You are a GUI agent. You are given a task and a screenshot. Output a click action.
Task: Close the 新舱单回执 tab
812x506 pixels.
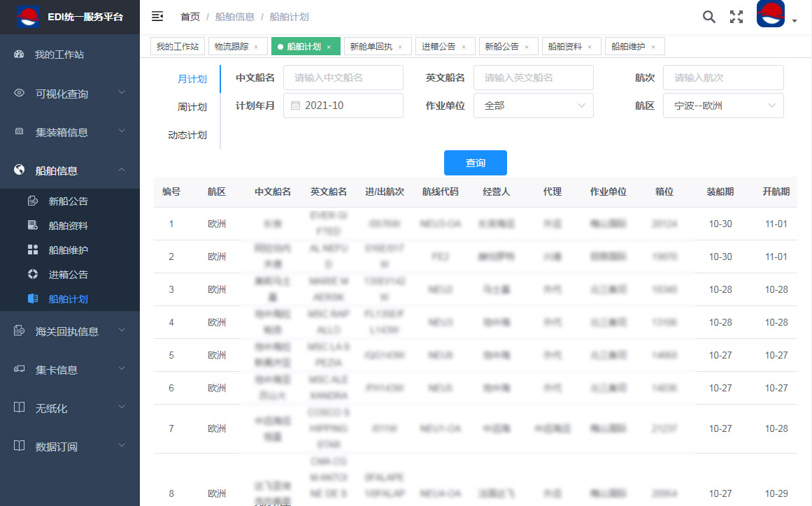click(x=400, y=47)
